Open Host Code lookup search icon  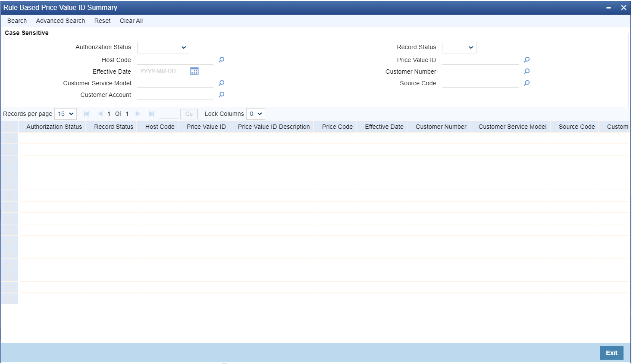click(221, 60)
